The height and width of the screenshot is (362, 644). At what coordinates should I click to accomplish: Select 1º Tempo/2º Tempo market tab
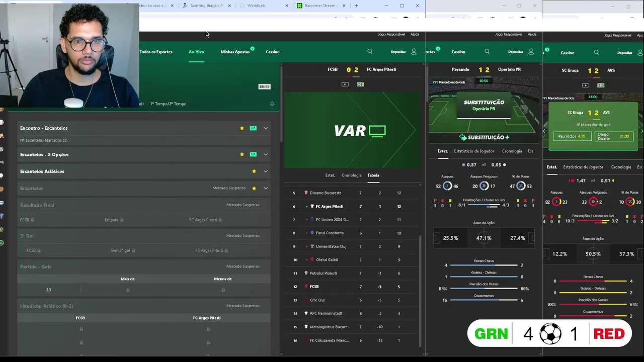pyautogui.click(x=168, y=104)
